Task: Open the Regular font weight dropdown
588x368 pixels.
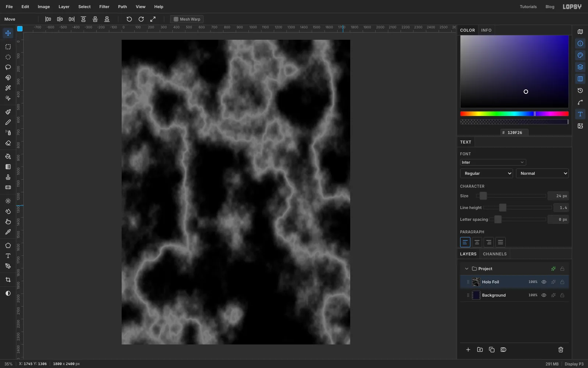Action: pos(487,173)
